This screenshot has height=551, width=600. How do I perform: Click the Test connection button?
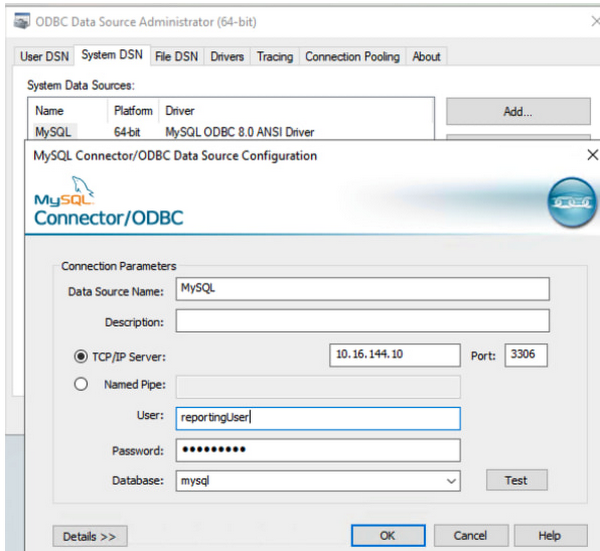(517, 480)
